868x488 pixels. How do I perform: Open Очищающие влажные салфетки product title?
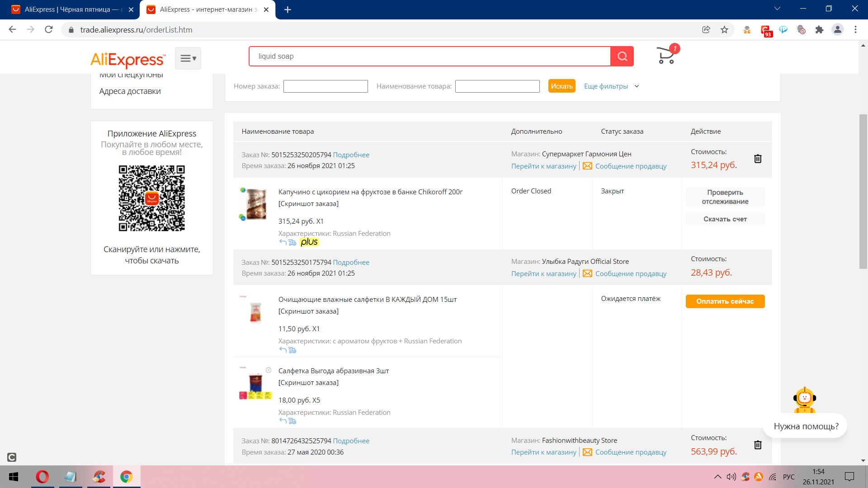pyautogui.click(x=368, y=300)
